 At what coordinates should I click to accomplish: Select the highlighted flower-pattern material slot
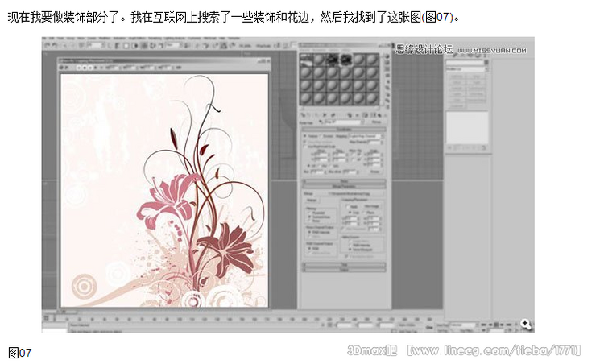point(346,60)
